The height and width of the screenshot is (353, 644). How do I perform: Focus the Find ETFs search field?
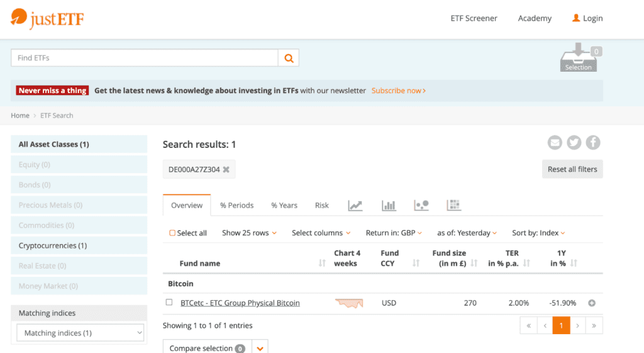tap(145, 58)
